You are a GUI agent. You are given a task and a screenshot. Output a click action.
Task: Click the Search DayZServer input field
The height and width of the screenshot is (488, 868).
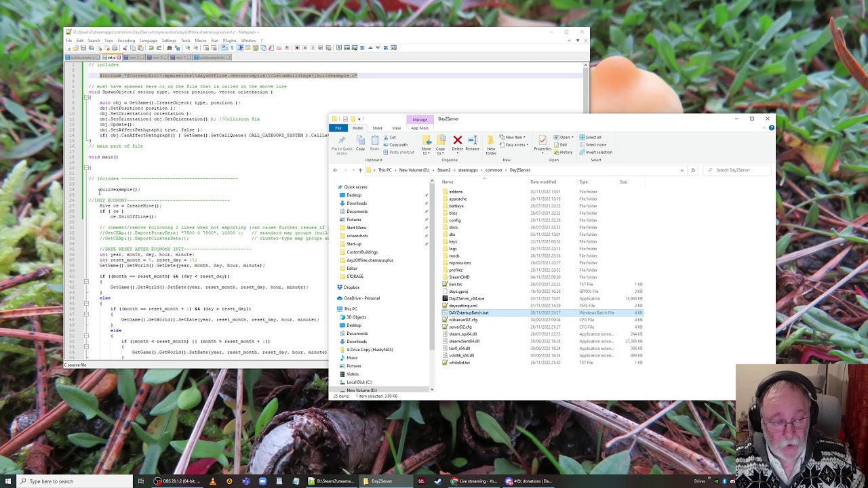[737, 170]
